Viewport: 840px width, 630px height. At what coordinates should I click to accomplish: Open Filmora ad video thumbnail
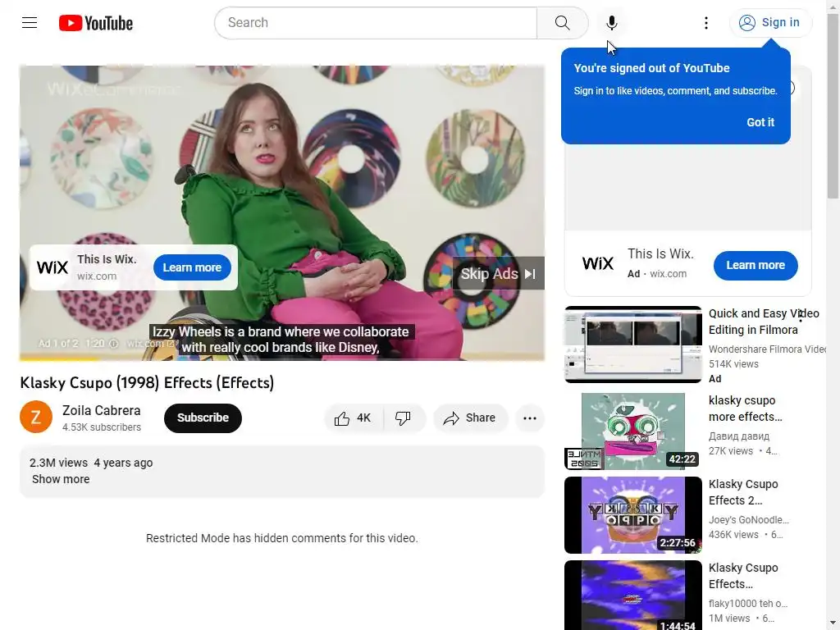[x=632, y=345]
